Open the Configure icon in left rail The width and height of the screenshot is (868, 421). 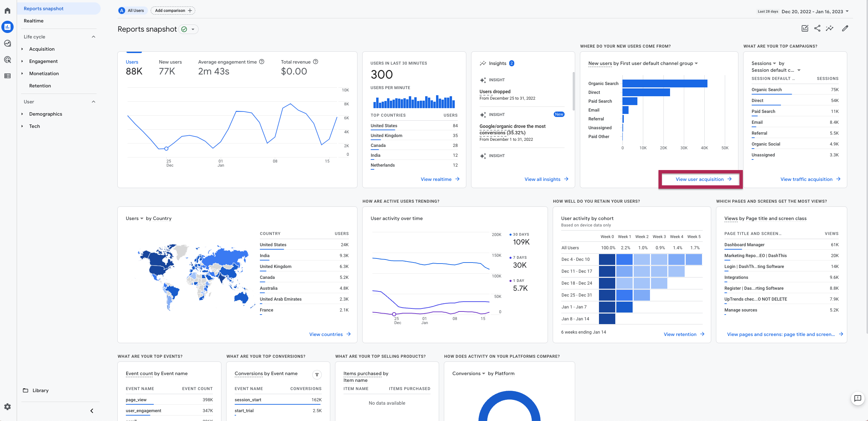7,76
